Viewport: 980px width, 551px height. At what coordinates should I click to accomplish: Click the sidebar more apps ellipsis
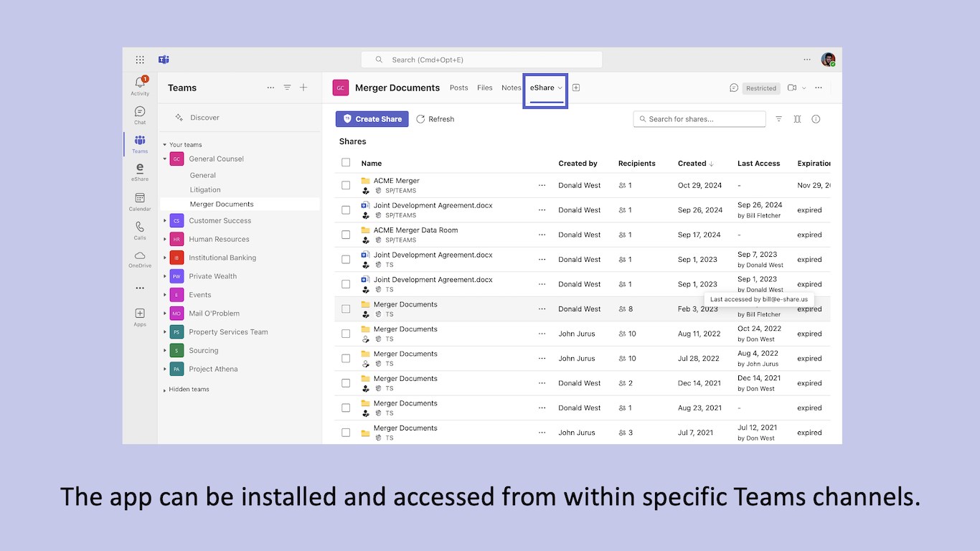click(x=140, y=288)
